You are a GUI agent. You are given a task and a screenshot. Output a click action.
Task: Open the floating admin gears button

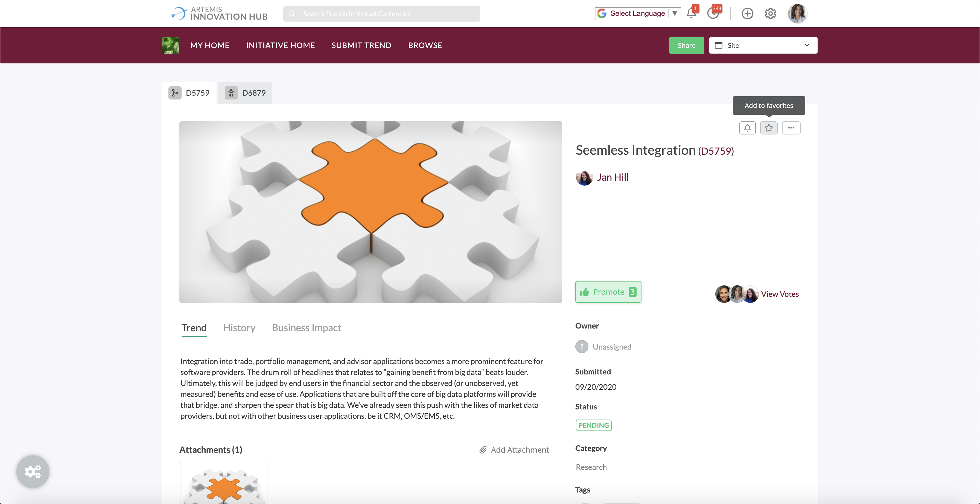point(33,472)
